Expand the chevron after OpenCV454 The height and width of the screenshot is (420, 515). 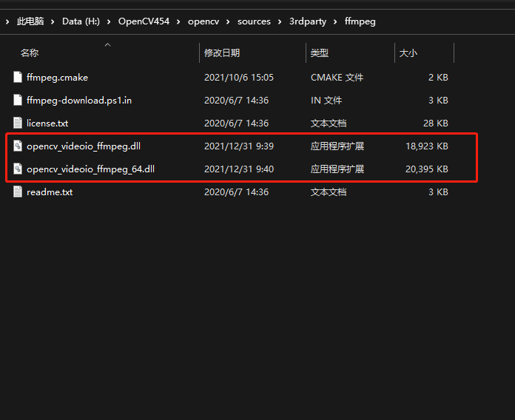(x=178, y=21)
